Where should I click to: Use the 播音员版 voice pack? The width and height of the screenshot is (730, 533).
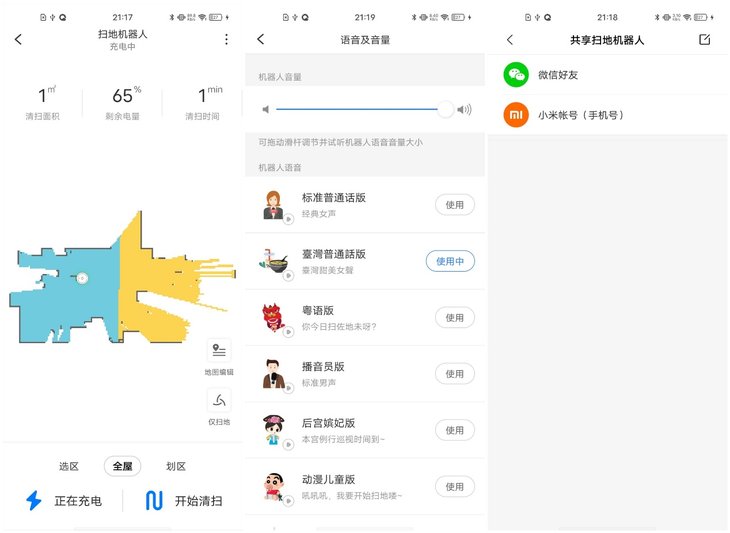(455, 374)
